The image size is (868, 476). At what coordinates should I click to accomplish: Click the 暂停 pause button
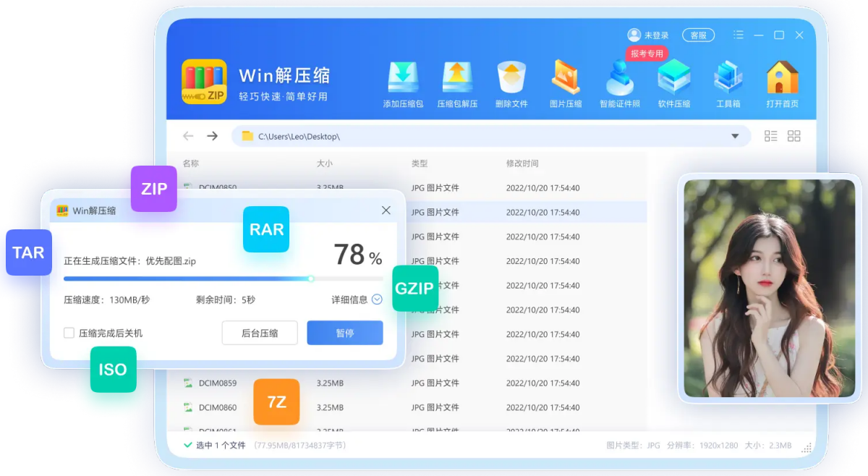345,333
